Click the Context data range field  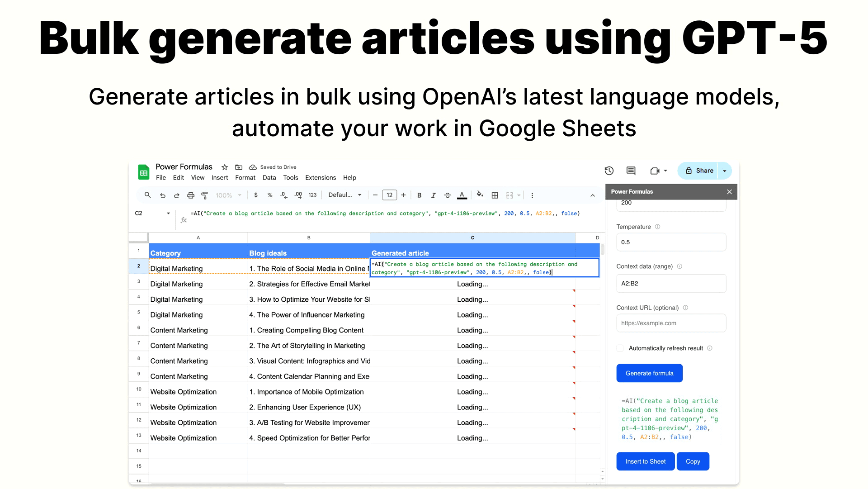tap(671, 283)
